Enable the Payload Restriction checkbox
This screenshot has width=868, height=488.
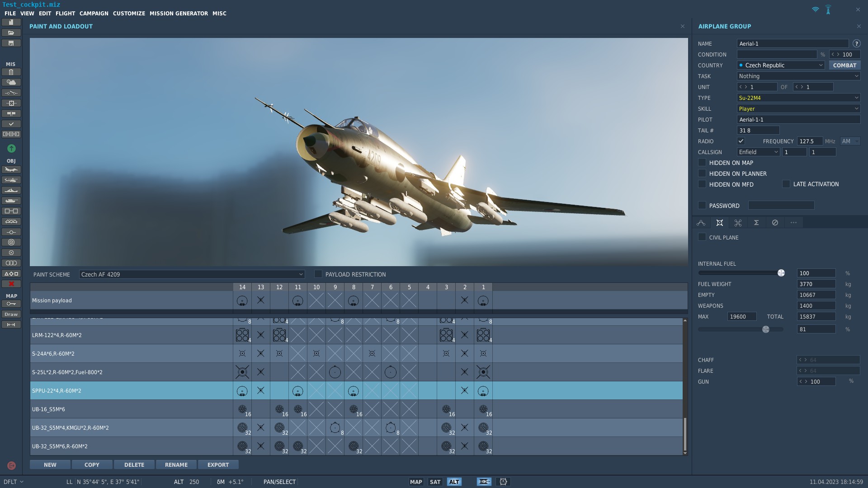[318, 274]
